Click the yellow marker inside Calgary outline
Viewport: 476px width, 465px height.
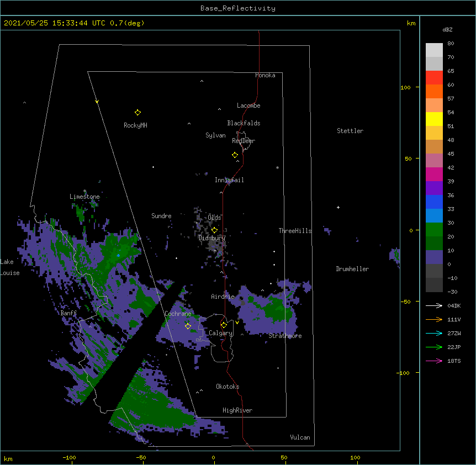(224, 325)
